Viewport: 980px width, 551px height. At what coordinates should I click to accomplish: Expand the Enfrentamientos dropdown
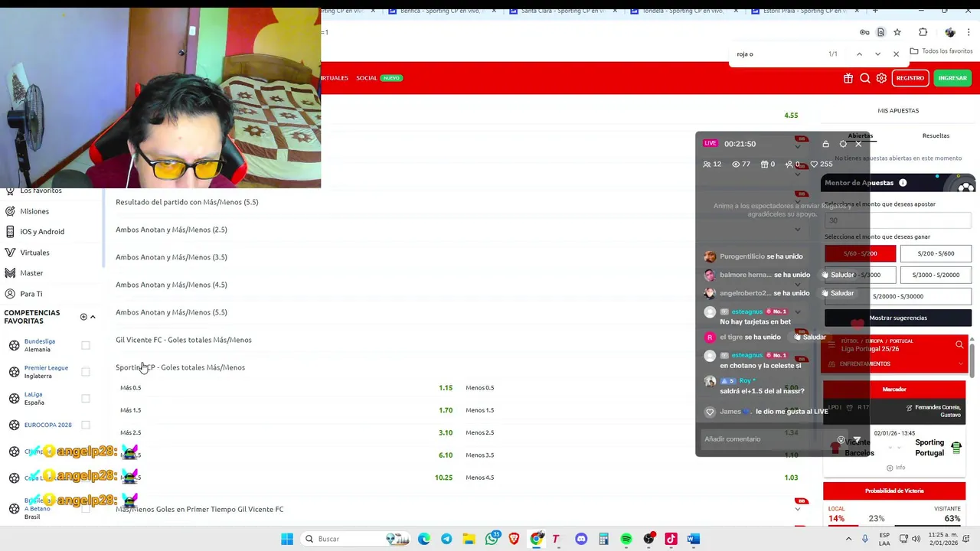pyautogui.click(x=894, y=364)
